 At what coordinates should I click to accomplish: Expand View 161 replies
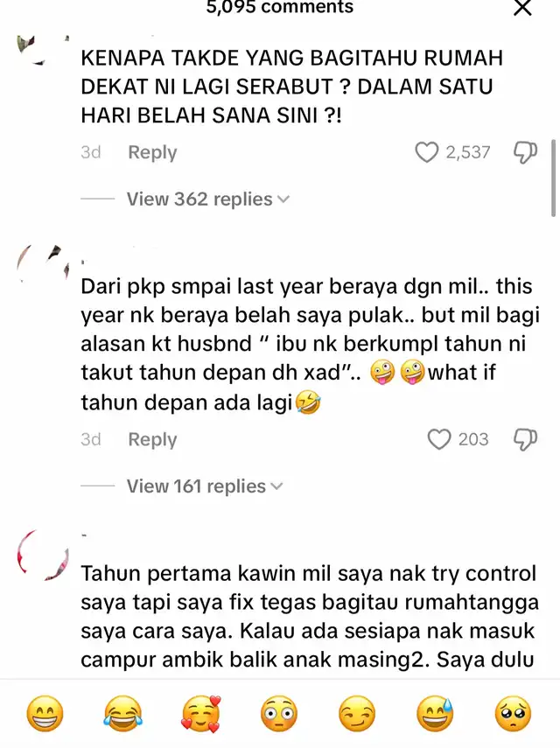click(x=205, y=486)
